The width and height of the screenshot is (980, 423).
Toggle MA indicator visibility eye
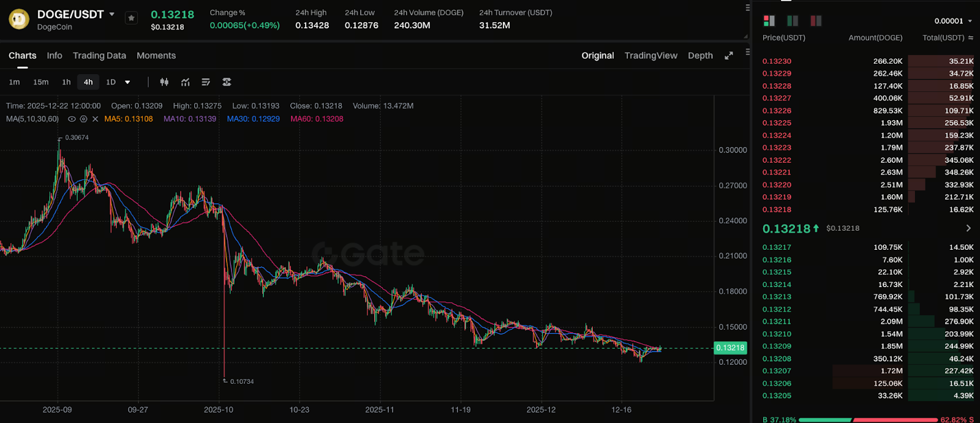tap(72, 119)
